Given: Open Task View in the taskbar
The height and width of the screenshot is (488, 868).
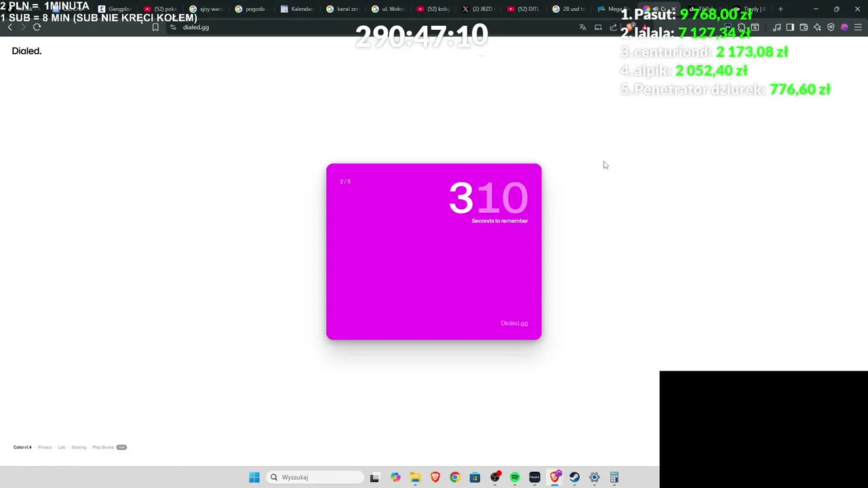Looking at the screenshot, I should (x=374, y=477).
